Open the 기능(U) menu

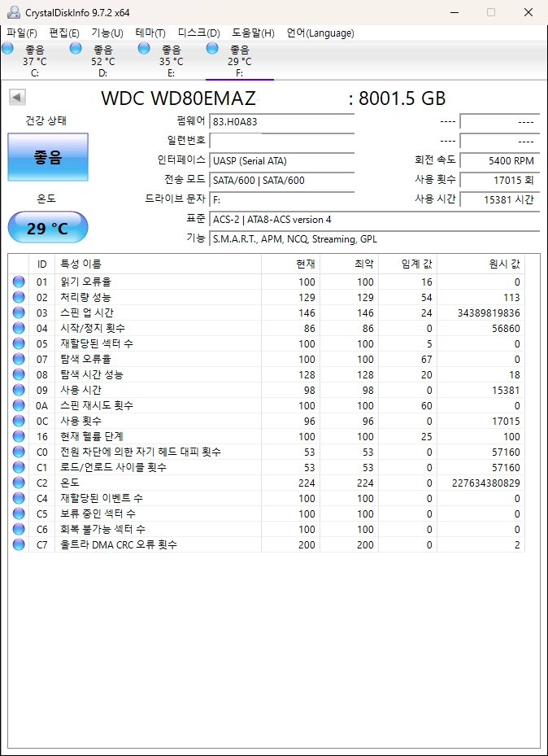(107, 33)
